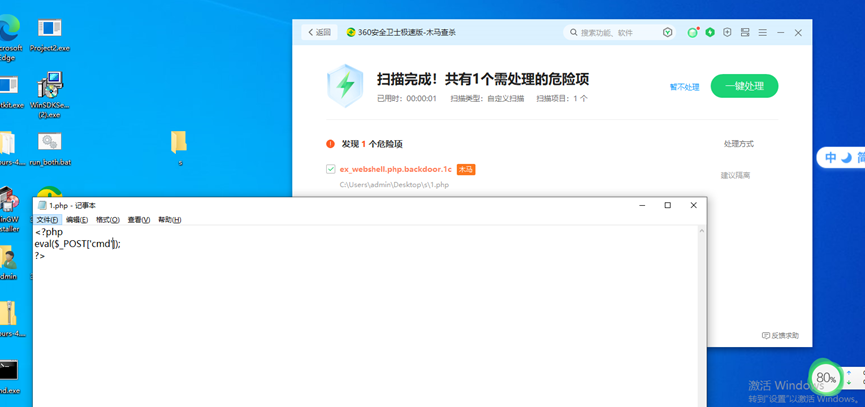Viewport: 865px width, 407px height.
Task: Click the eval($_POST['cmd']); line in Notepad
Action: pos(77,244)
